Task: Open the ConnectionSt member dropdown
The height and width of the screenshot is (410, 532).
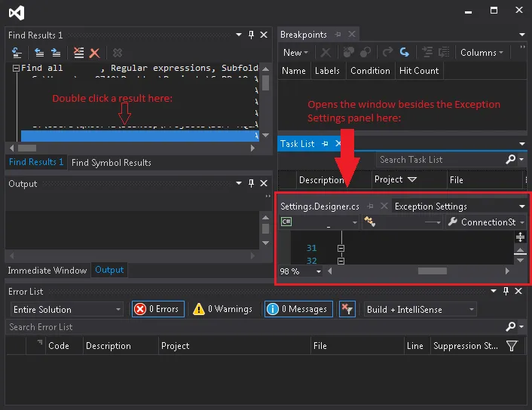Action: coord(486,222)
